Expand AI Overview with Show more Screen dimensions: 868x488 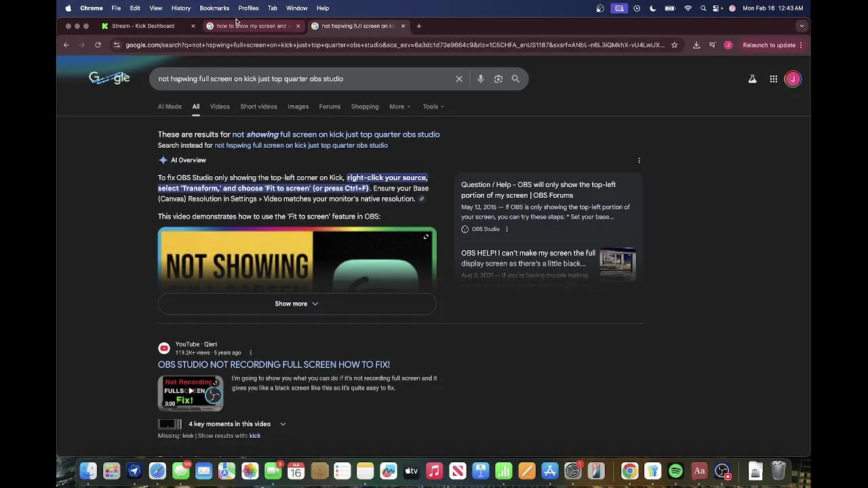pyautogui.click(x=297, y=304)
